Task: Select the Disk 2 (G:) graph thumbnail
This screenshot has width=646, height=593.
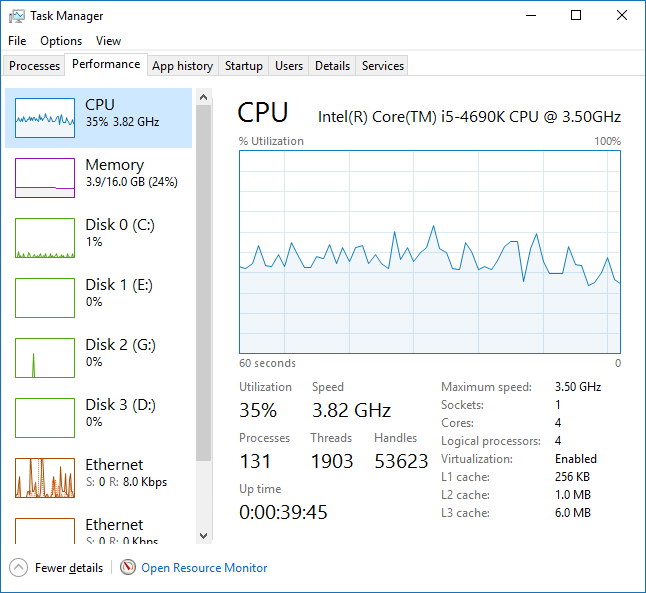Action: 45,358
